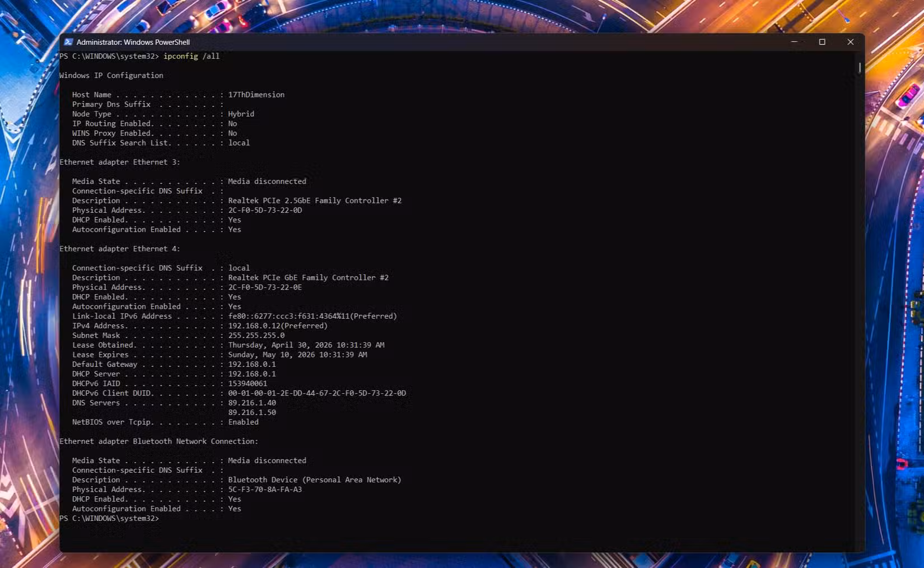Click DNS server '89.216.1.40'

click(252, 403)
